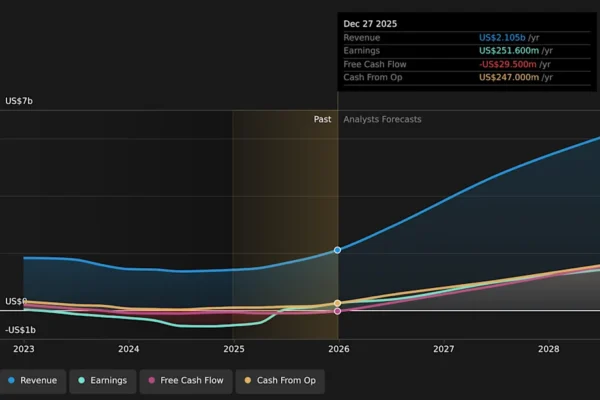Click the 'Dec 27 2025' tooltip header

[x=370, y=23]
